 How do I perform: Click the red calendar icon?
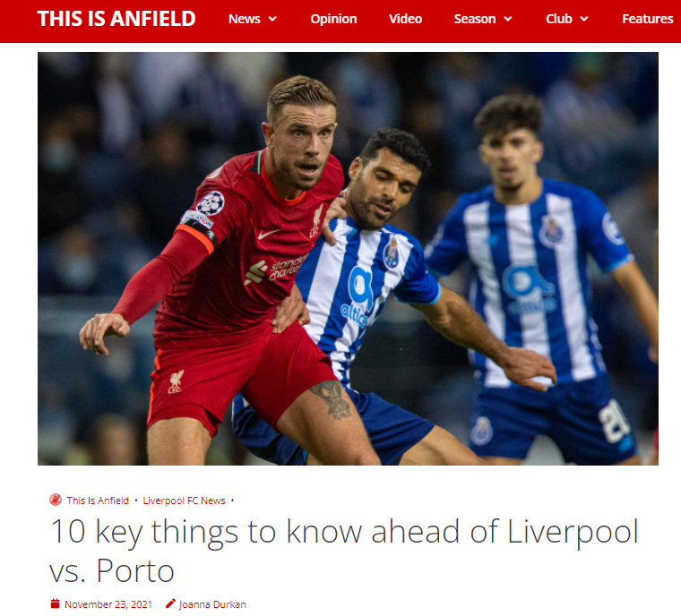click(56, 603)
